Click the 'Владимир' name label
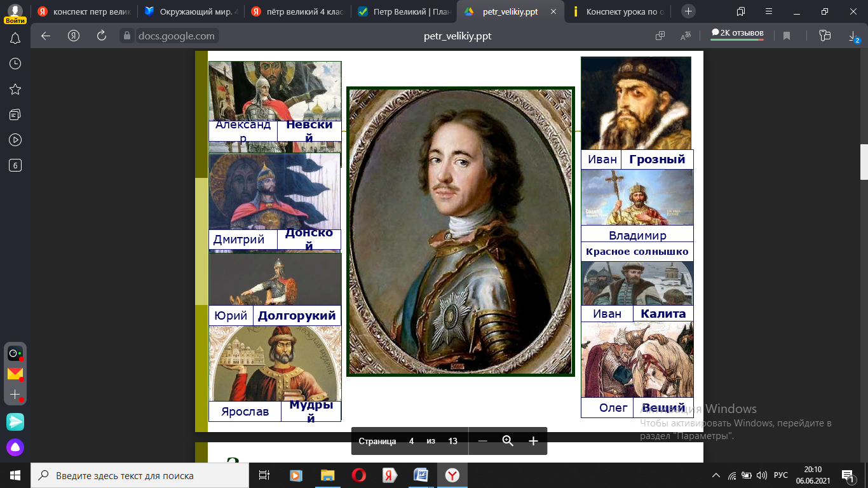The height and width of the screenshot is (488, 868). pyautogui.click(x=637, y=235)
